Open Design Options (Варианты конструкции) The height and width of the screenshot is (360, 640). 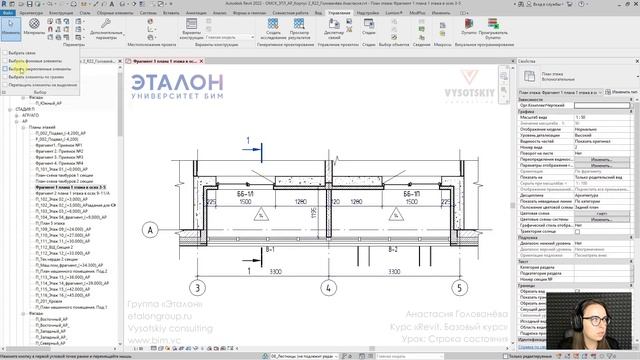pos(191,29)
